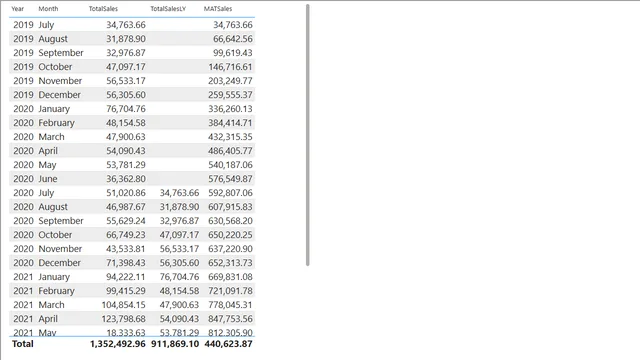Image resolution: width=640 pixels, height=360 pixels.
Task: Click the 2021 February month cell
Action: pos(56,291)
